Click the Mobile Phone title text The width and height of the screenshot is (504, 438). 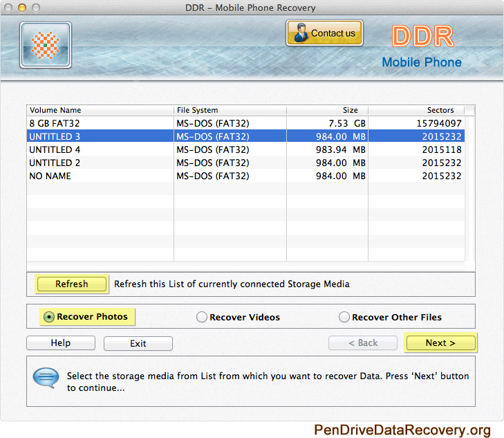pyautogui.click(x=422, y=62)
